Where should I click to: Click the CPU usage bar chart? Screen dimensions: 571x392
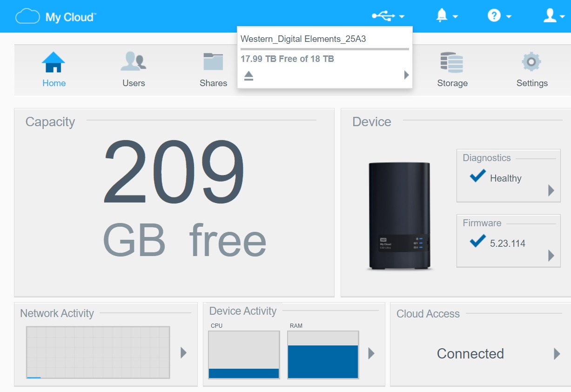coord(244,355)
